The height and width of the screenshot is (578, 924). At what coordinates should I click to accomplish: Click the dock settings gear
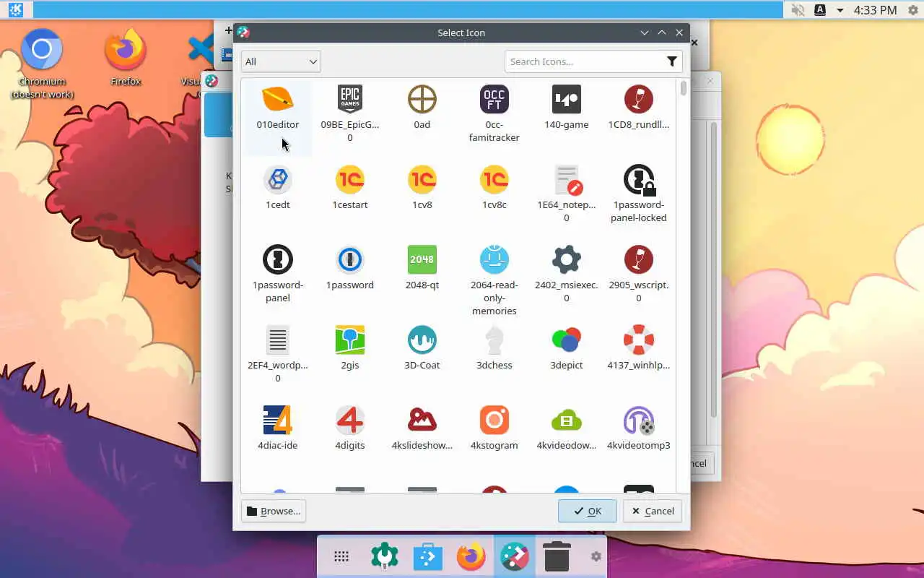596,556
